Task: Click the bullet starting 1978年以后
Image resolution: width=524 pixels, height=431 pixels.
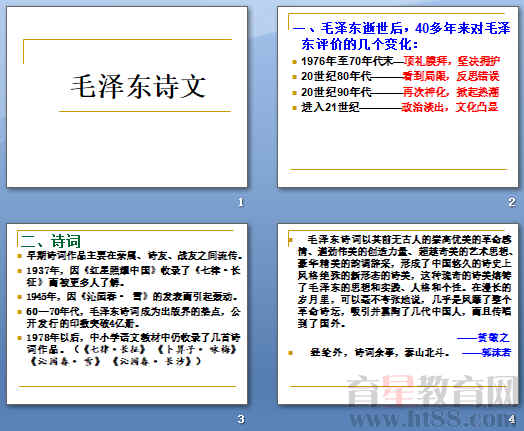Action: (133, 349)
